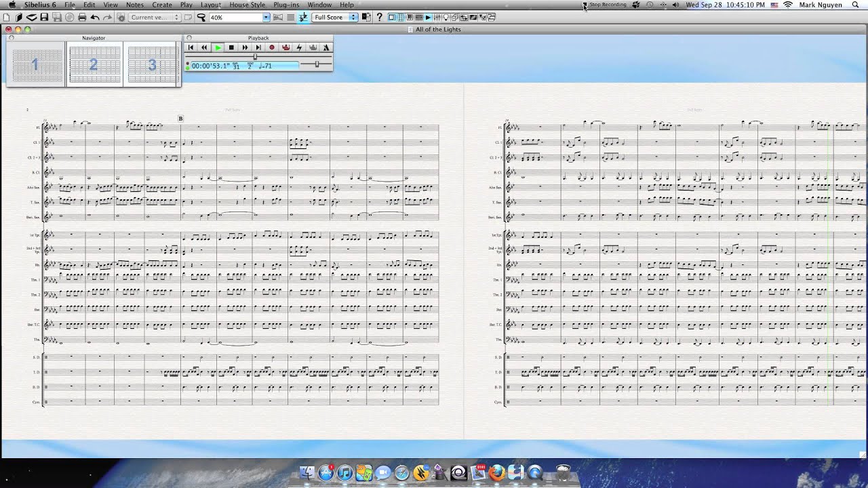This screenshot has height=488, width=868.
Task: Toggle the Navigator window button in toolbar
Action: (x=391, y=17)
